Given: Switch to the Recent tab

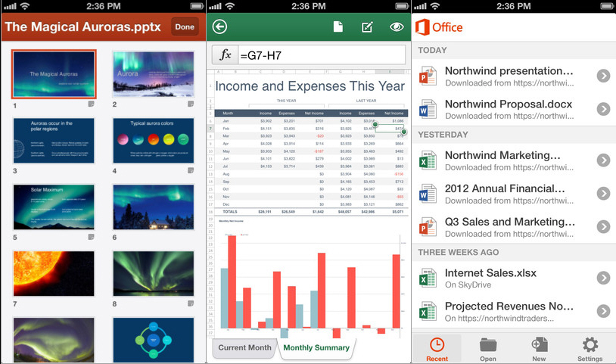Looking at the screenshot, I should (437, 349).
